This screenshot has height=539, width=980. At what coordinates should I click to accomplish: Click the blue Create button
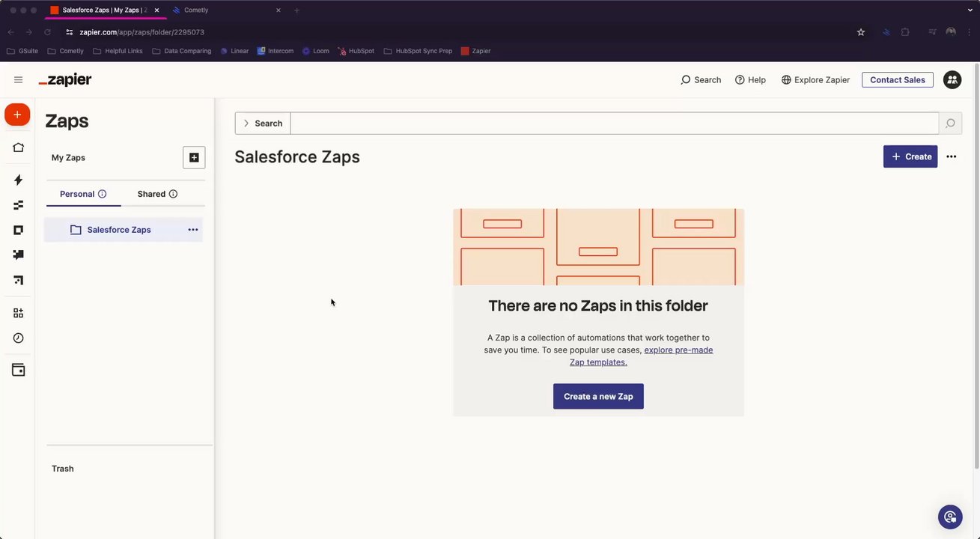pyautogui.click(x=910, y=156)
